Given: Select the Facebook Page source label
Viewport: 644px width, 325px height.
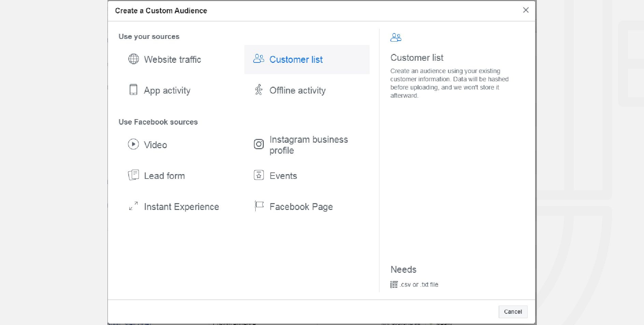Looking at the screenshot, I should pyautogui.click(x=301, y=207).
